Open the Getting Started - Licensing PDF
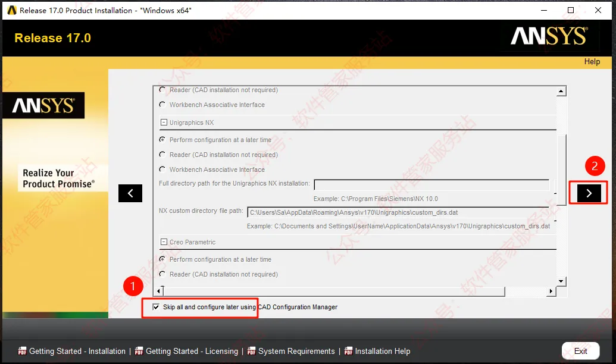The height and width of the screenshot is (364, 616). [192, 351]
